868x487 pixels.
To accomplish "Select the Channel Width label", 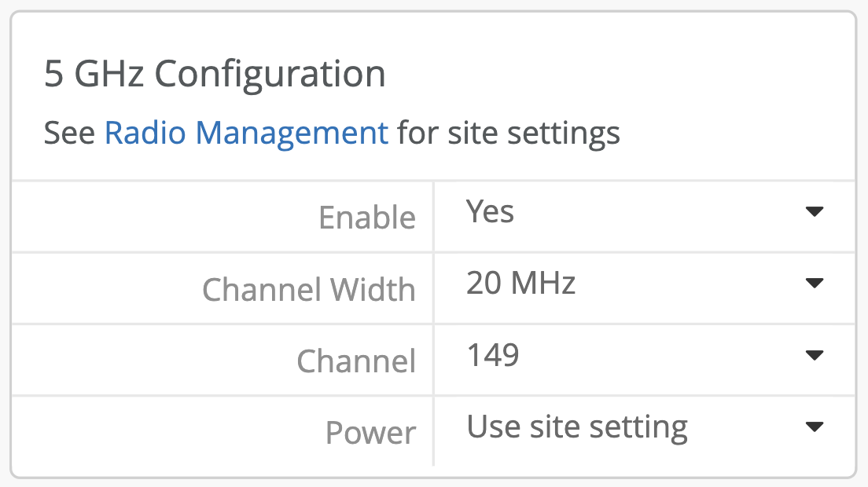I will point(309,290).
